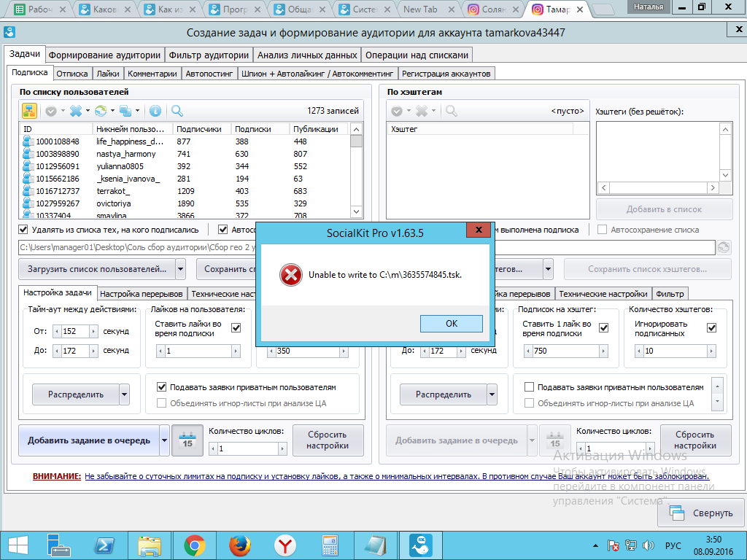Open the 'Отписка' sub-tab
The width and height of the screenshot is (747, 560).
tap(72, 74)
